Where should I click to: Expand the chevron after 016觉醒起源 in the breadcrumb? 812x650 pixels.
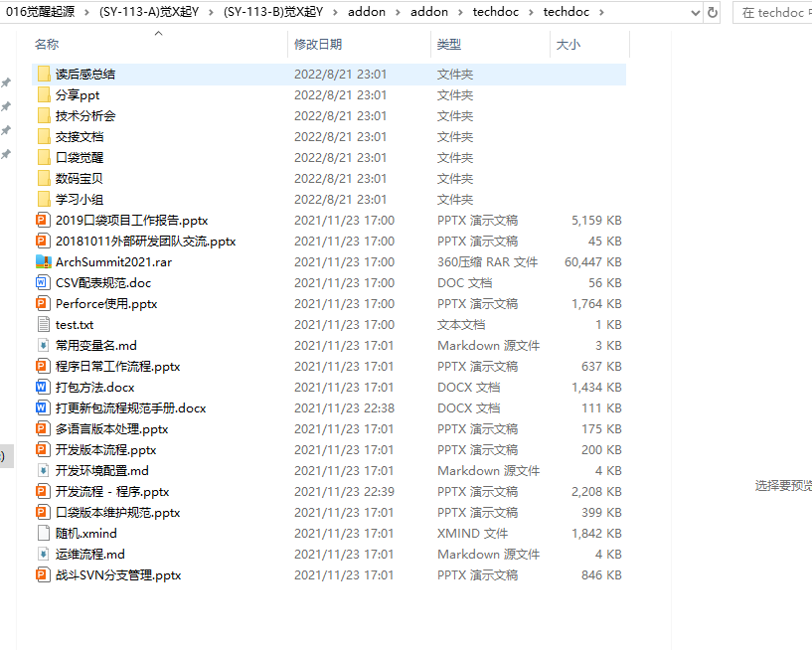86,13
